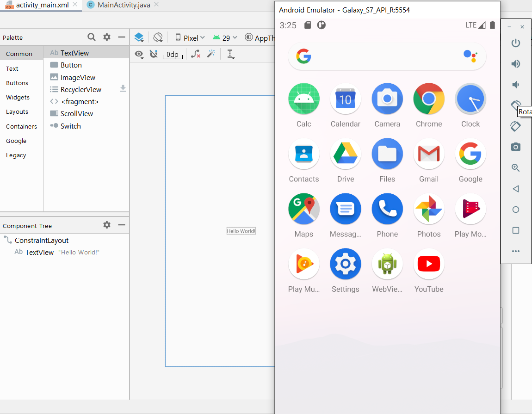
Task: Click the emulator power button
Action: pyautogui.click(x=516, y=43)
